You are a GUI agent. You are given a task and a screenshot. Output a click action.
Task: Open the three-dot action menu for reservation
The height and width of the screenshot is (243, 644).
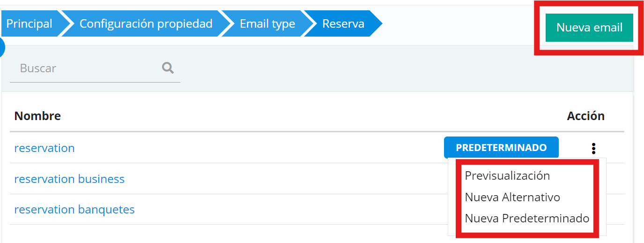click(x=593, y=148)
